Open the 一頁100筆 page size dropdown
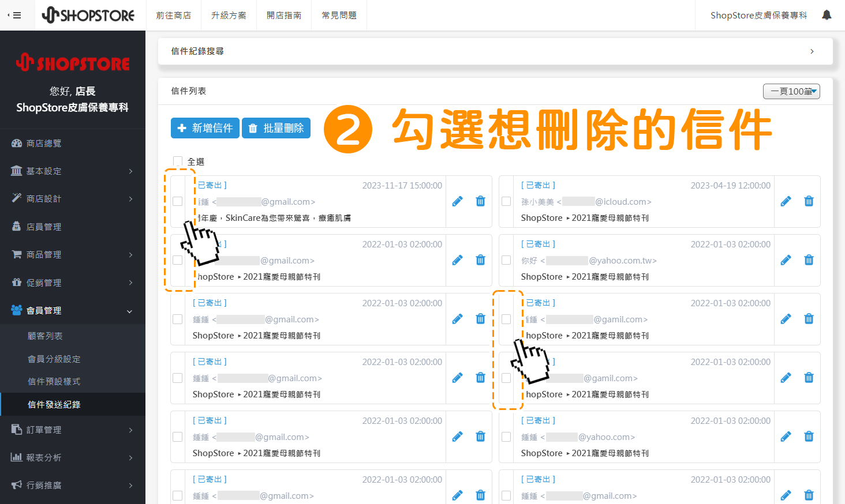This screenshot has height=504, width=845. tap(791, 91)
